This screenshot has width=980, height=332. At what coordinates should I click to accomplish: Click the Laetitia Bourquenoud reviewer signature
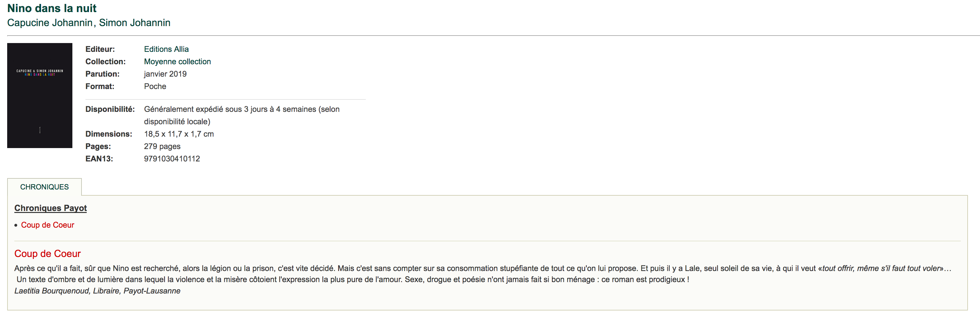pos(97,291)
